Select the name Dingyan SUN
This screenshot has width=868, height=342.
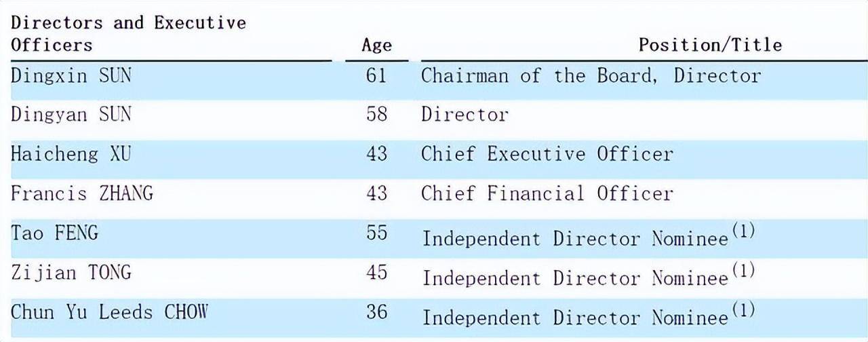coord(71,114)
